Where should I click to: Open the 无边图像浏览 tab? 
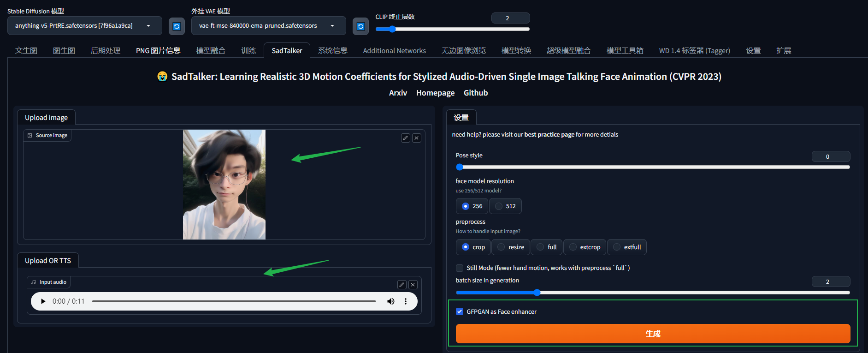click(464, 51)
